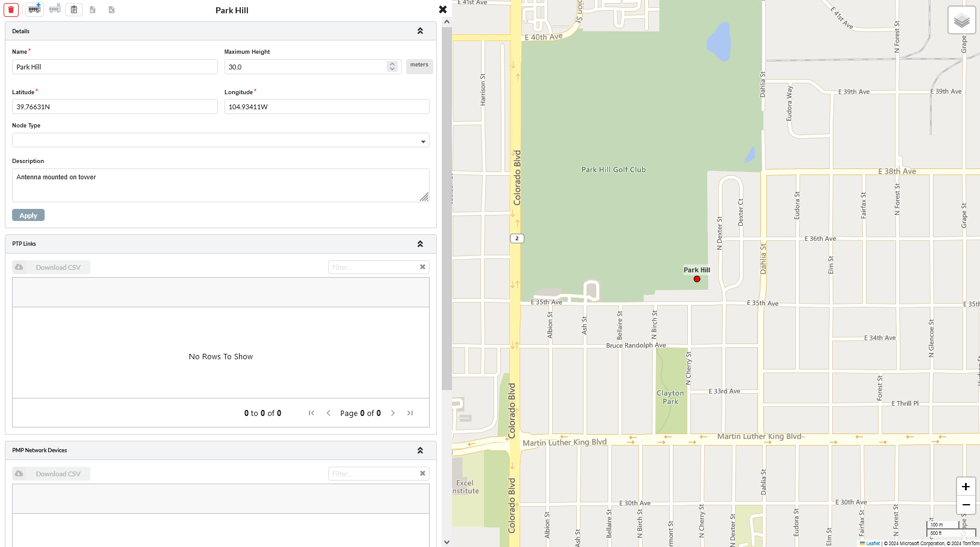980x547 pixels.
Task: Edit the Name field
Action: [x=115, y=66]
